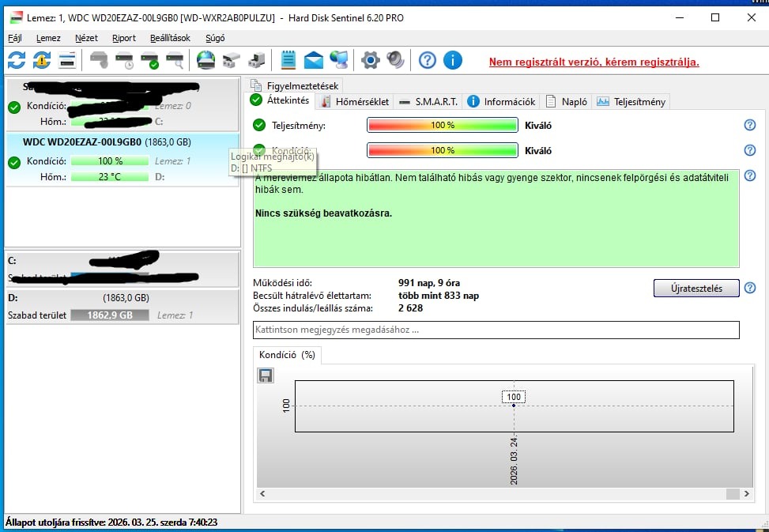The height and width of the screenshot is (532, 769).
Task: Click the blue refresh icon in toolbar
Action: point(17,60)
